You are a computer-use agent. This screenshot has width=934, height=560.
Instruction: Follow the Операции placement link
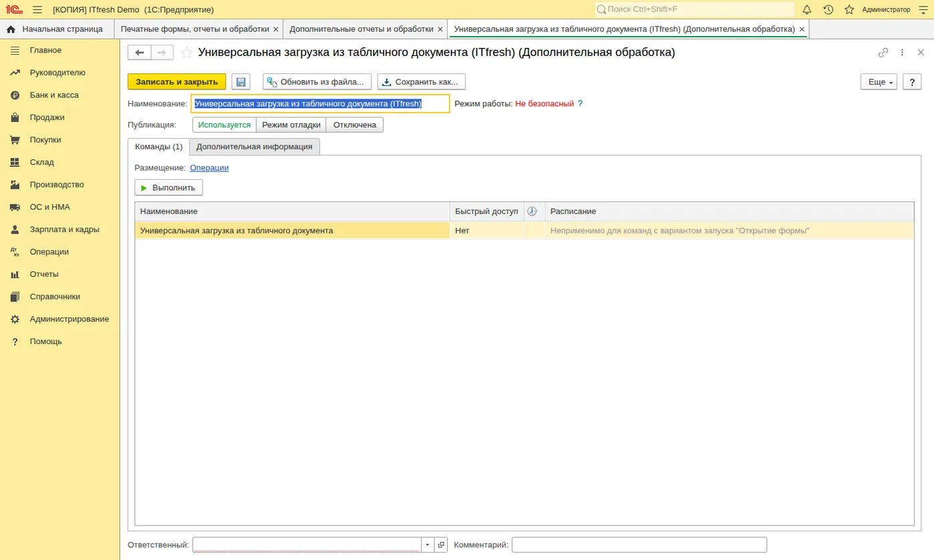tap(209, 168)
